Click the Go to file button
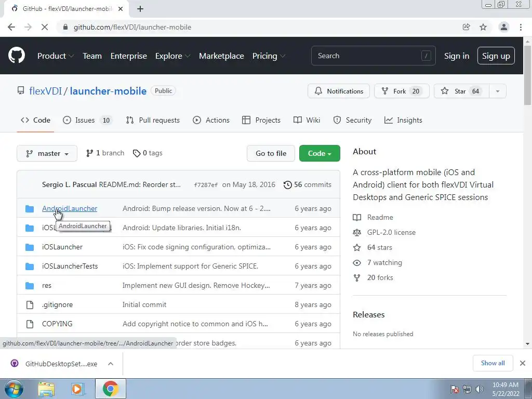Image resolution: width=532 pixels, height=399 pixels. (271, 153)
